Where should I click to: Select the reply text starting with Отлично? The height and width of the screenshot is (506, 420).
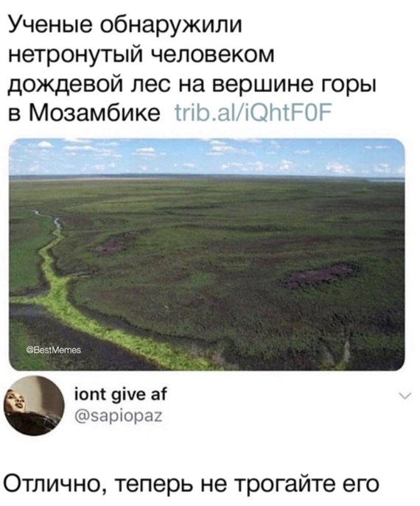click(x=191, y=485)
